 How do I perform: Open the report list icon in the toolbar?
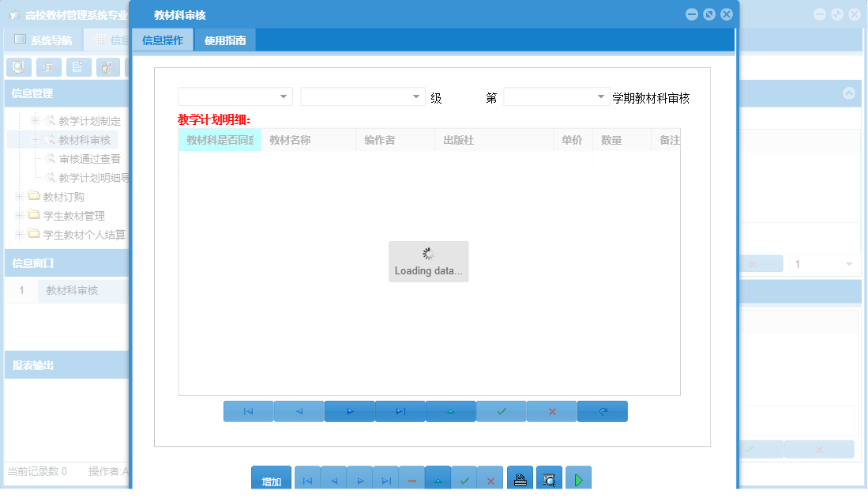coord(48,67)
